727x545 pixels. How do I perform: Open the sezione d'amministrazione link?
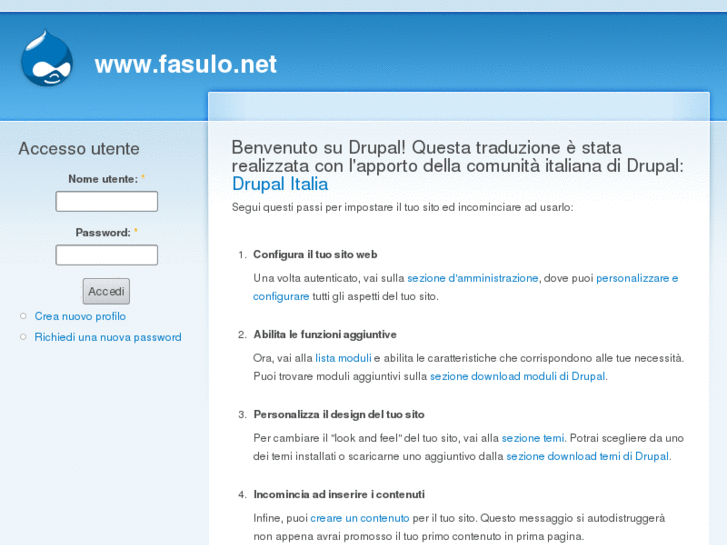(472, 278)
